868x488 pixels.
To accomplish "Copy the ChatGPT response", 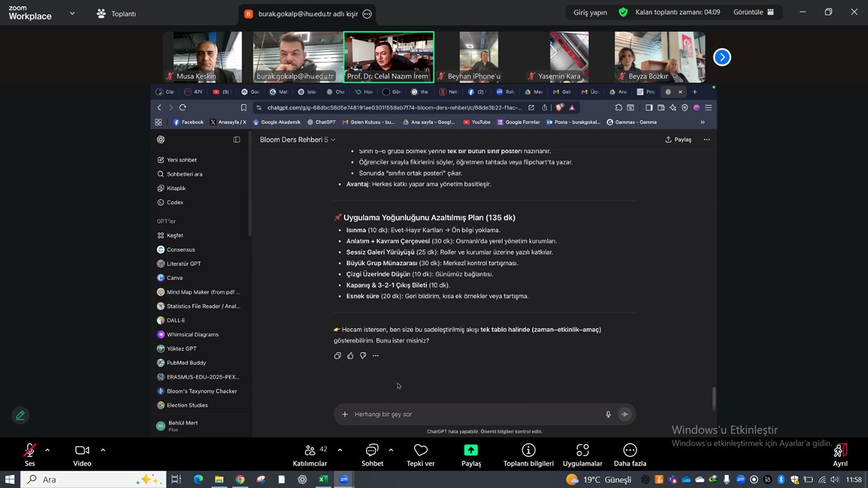I will click(x=338, y=356).
